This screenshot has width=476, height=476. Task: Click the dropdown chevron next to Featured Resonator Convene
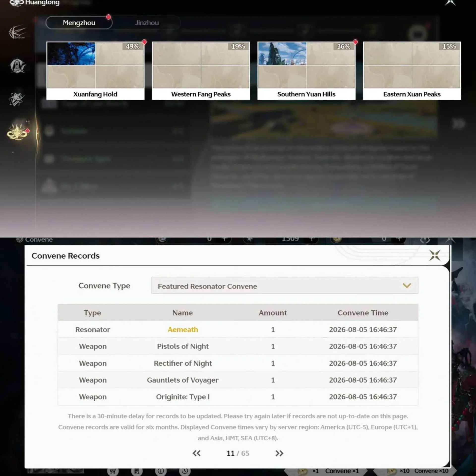tap(407, 286)
